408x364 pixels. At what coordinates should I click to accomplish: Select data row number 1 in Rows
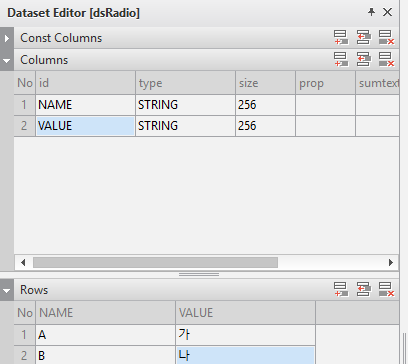click(24, 335)
